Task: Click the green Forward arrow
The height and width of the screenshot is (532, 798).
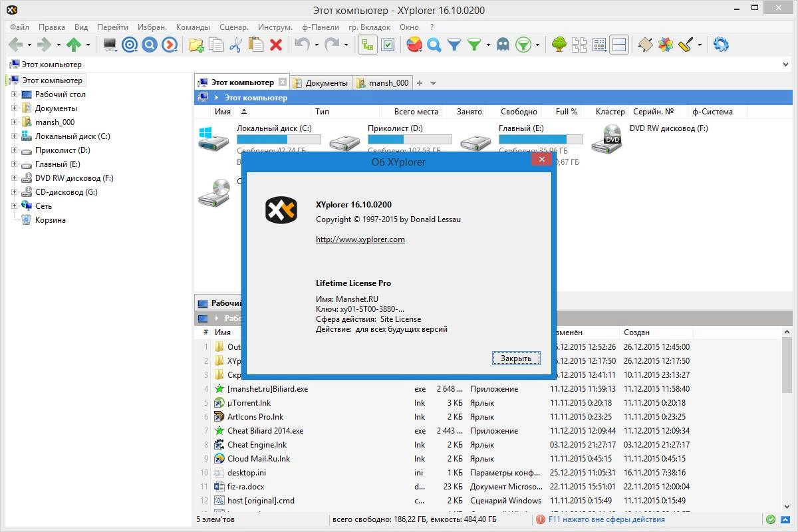Action: (45, 45)
